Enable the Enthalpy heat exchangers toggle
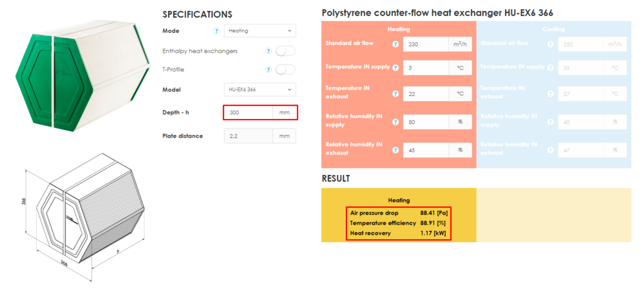This screenshot has height=299, width=644. click(285, 51)
